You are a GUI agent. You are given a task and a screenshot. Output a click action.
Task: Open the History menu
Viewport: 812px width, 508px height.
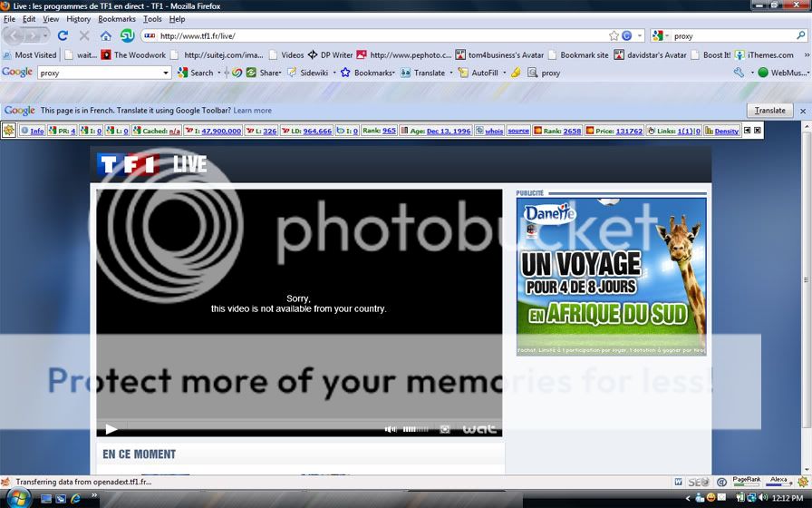78,19
